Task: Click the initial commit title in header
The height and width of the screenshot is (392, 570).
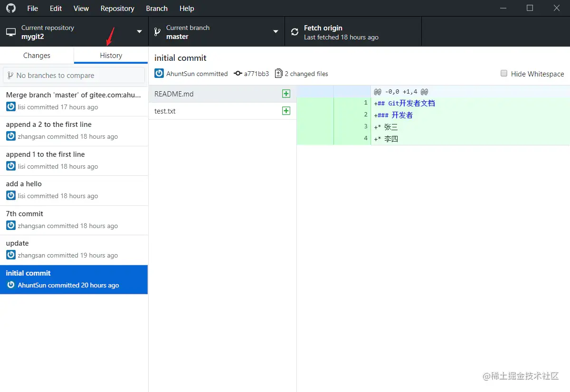Action: tap(180, 58)
